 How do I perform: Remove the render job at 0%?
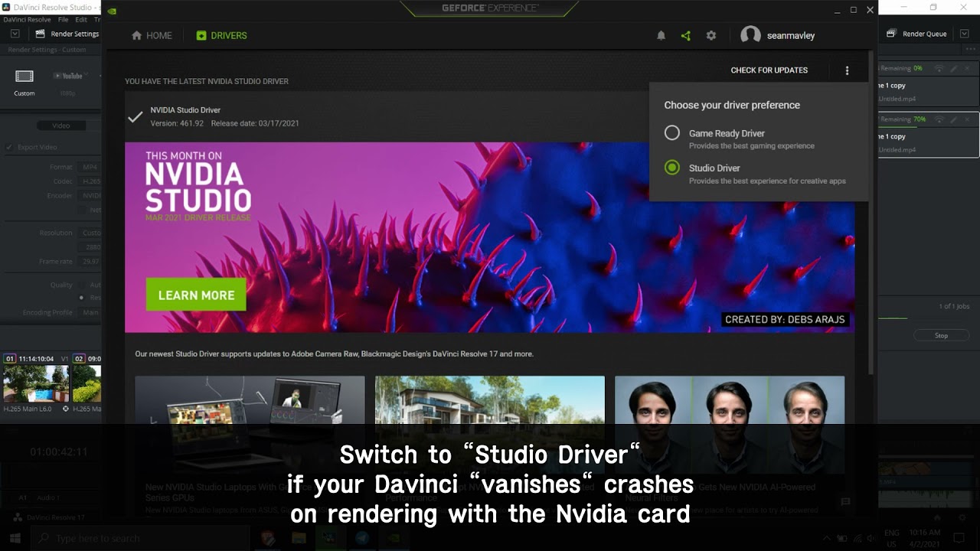[x=969, y=68]
